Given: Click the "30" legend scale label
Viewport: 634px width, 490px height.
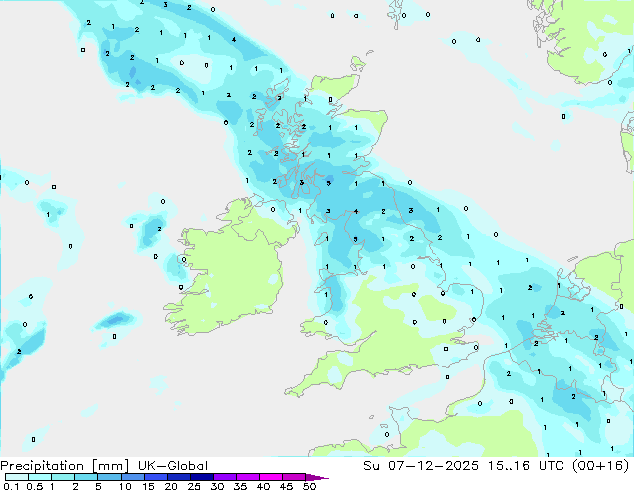Looking at the screenshot, I should click(x=217, y=486).
